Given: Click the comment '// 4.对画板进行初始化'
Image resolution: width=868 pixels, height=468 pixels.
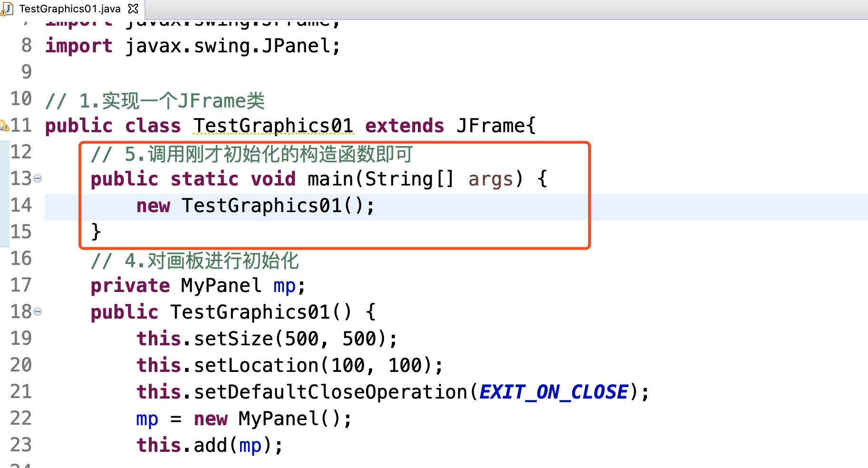Looking at the screenshot, I should pyautogui.click(x=195, y=261).
